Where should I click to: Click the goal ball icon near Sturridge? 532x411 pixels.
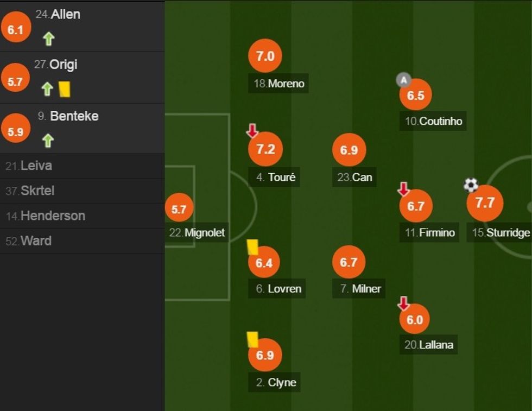tap(471, 185)
